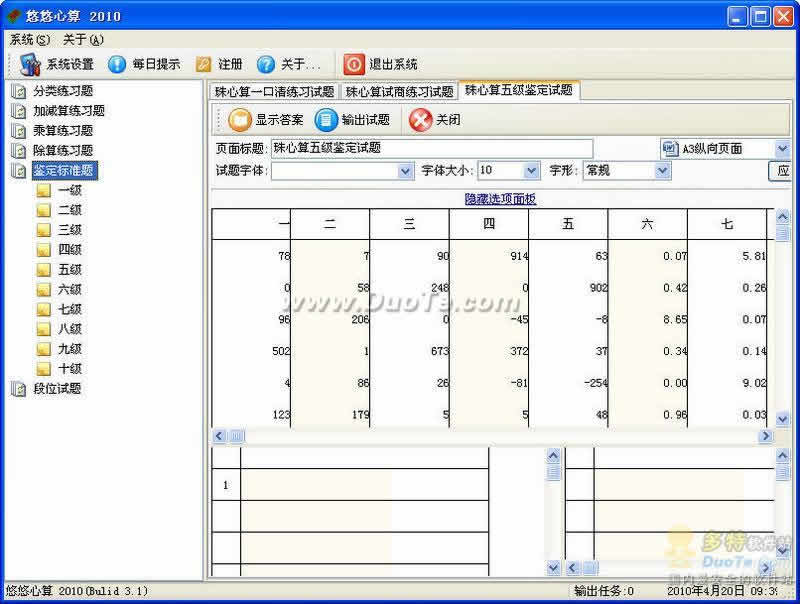Switch to the 珠心算一口清练习试题 tab
This screenshot has width=800, height=604.
[274, 92]
